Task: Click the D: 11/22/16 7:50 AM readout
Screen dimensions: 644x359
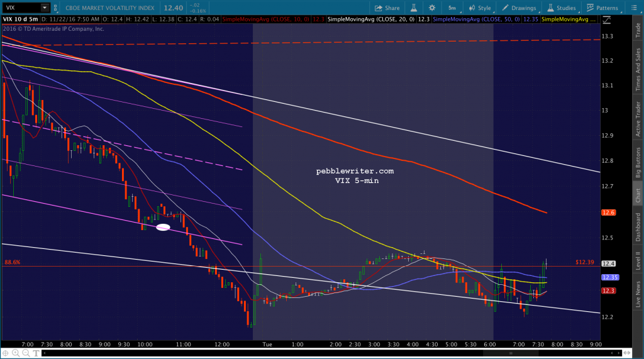Action: coord(70,19)
